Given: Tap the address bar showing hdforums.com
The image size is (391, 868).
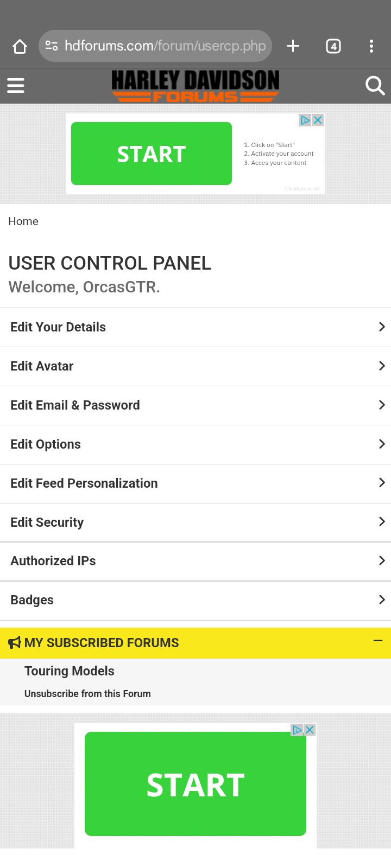Looking at the screenshot, I should coord(155,46).
